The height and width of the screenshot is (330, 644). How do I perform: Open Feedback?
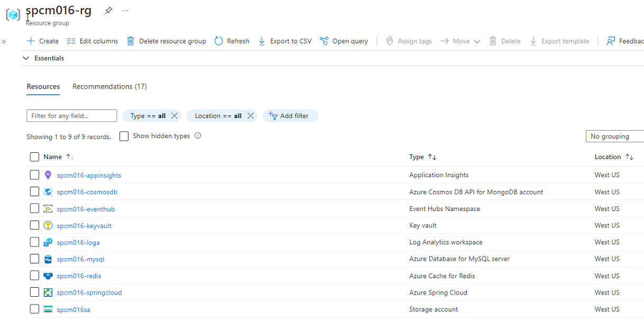pyautogui.click(x=625, y=41)
